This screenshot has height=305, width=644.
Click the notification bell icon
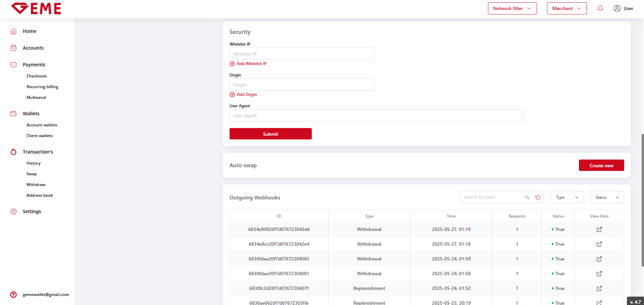[x=600, y=8]
